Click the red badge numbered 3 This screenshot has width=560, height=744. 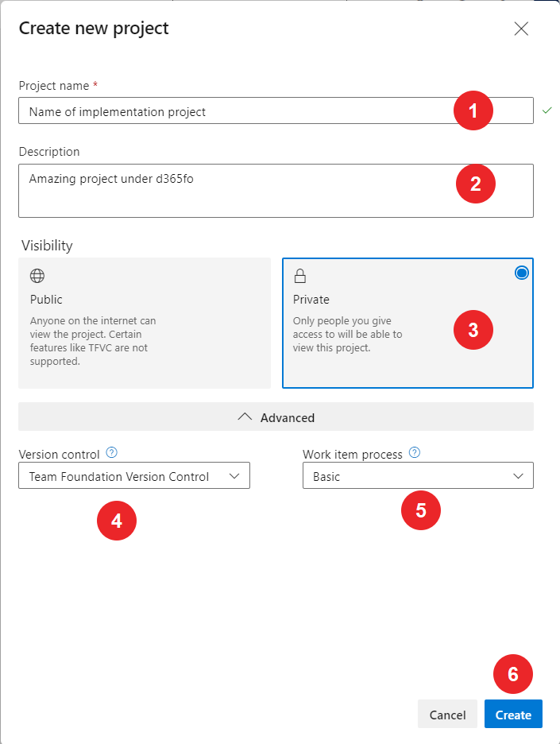(x=473, y=330)
